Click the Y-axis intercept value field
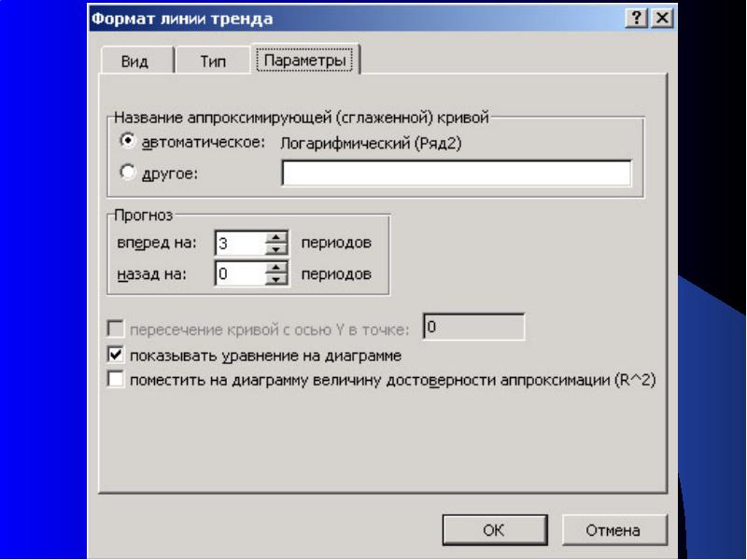The width and height of the screenshot is (747, 560). click(x=473, y=327)
